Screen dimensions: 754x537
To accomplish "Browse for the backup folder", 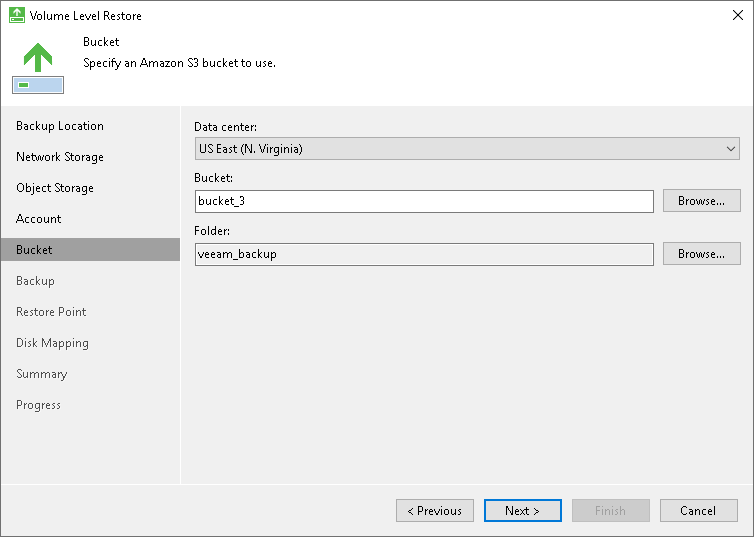I will [702, 253].
